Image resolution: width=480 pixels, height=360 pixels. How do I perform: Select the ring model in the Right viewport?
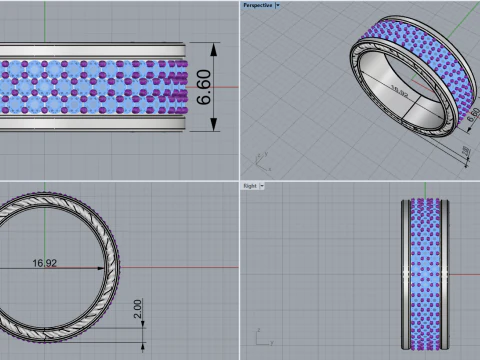[425, 274]
